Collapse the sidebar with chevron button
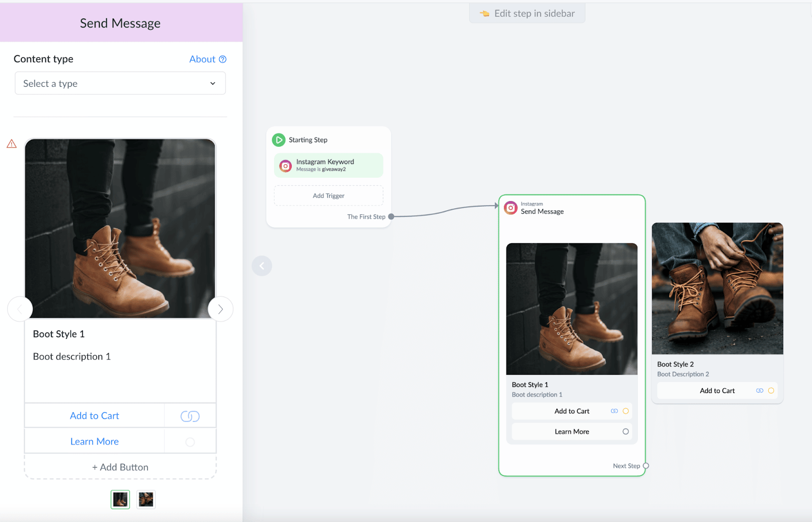The image size is (812, 522). click(262, 266)
